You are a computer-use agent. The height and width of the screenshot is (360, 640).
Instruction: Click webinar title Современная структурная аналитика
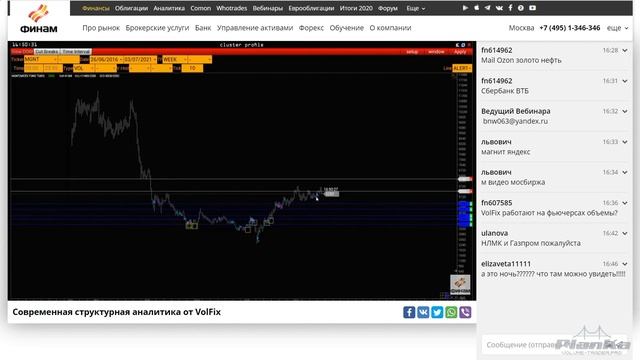[116, 312]
